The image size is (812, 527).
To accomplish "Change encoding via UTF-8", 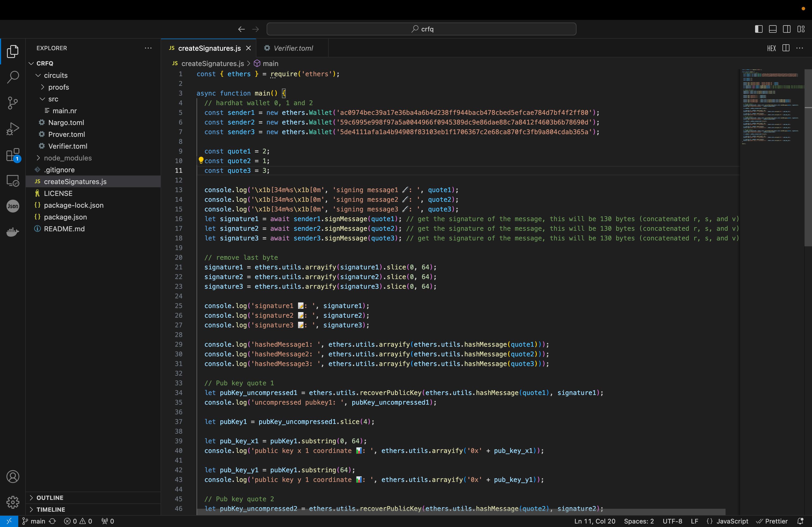I will point(672,521).
